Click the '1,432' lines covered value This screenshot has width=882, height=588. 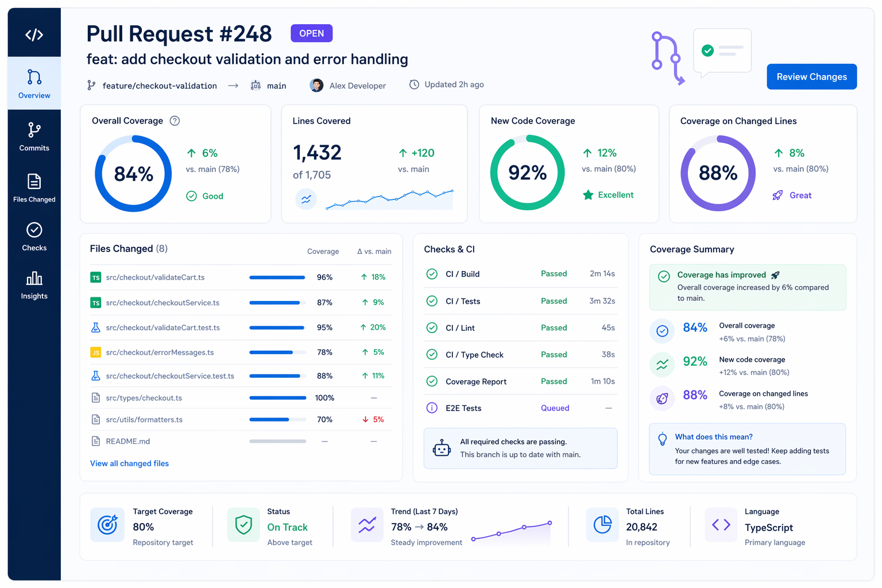pyautogui.click(x=317, y=153)
